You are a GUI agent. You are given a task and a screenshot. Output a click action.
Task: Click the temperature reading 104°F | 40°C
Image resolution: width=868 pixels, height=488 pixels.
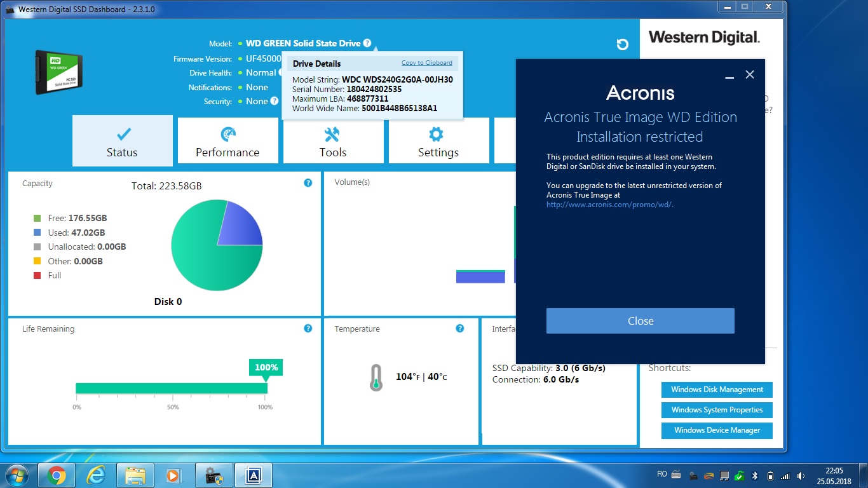(421, 377)
